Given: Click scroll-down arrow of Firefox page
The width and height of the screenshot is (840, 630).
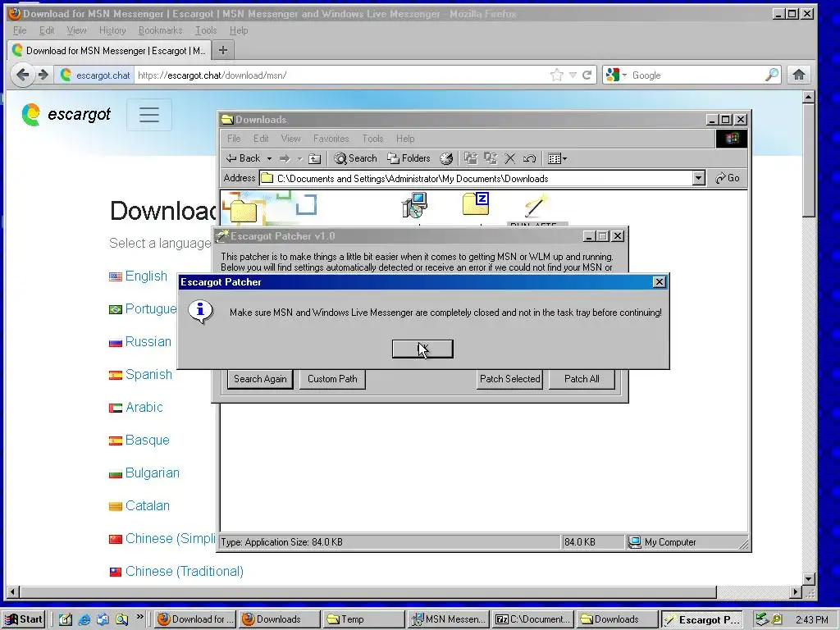Looking at the screenshot, I should [x=809, y=578].
